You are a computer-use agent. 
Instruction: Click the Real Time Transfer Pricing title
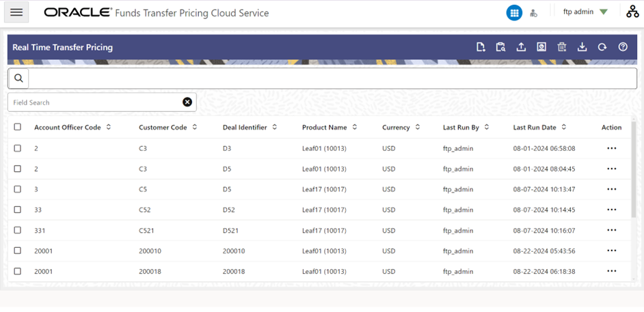(x=62, y=48)
